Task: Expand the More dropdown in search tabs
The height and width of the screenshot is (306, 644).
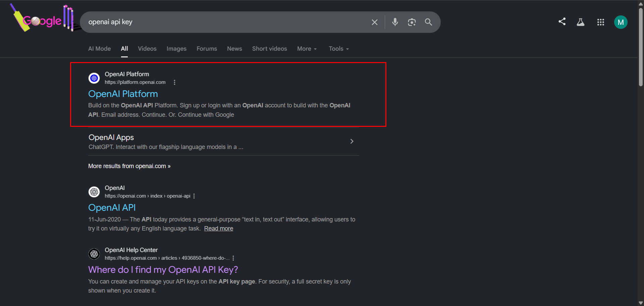Action: (x=307, y=49)
